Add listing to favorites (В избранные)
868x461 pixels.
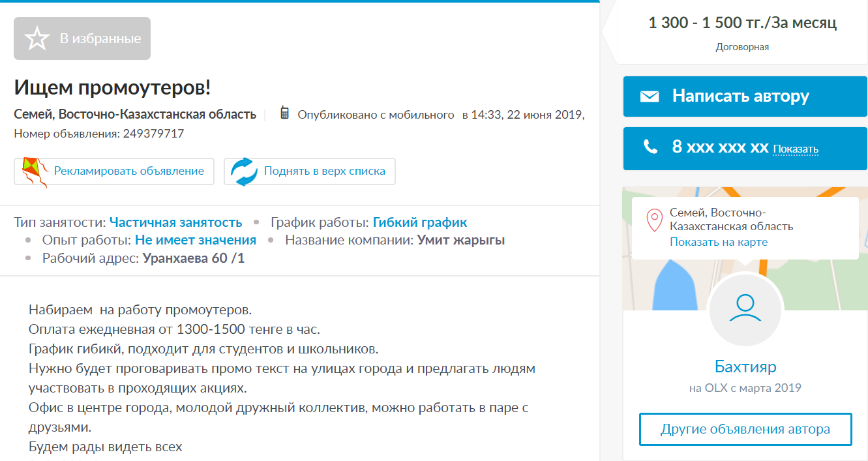point(82,38)
